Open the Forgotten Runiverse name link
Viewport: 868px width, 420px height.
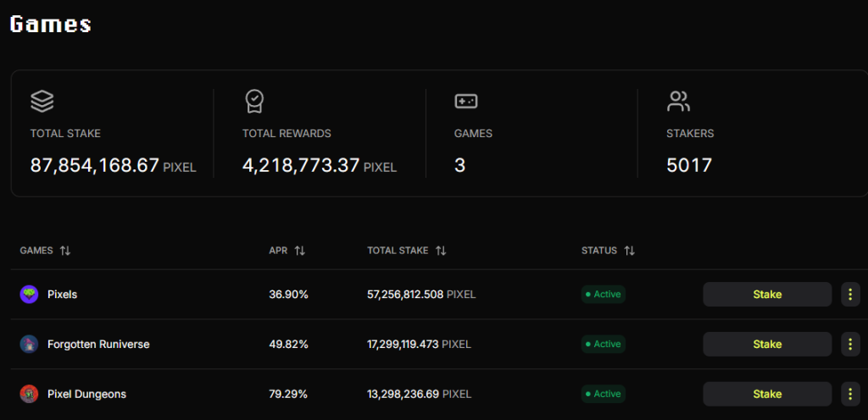tap(98, 345)
